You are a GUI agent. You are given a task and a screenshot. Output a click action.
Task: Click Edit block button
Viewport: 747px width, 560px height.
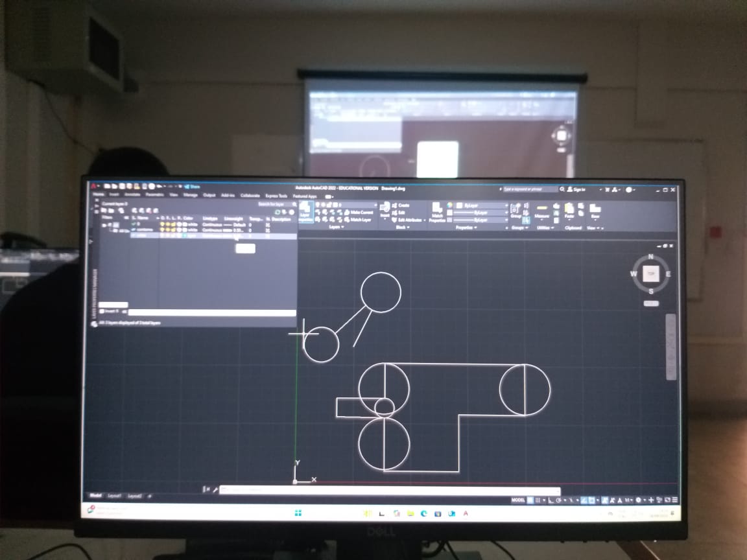(397, 213)
